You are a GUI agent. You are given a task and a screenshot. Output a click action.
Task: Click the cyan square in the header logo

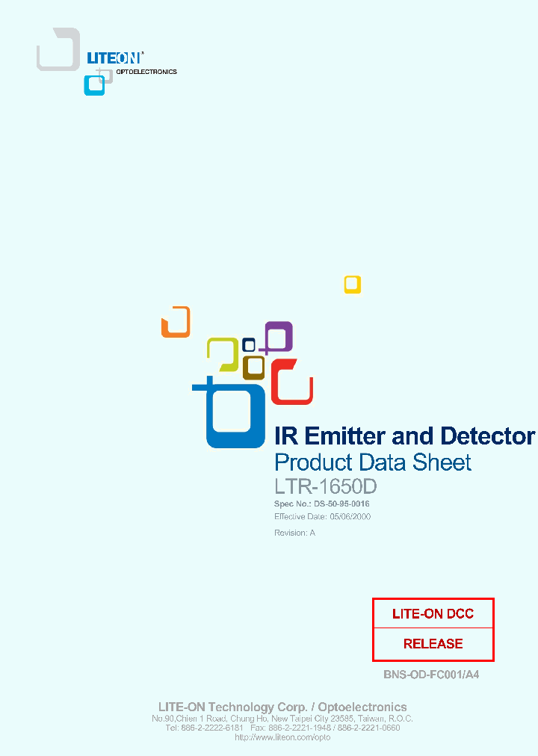(94, 84)
